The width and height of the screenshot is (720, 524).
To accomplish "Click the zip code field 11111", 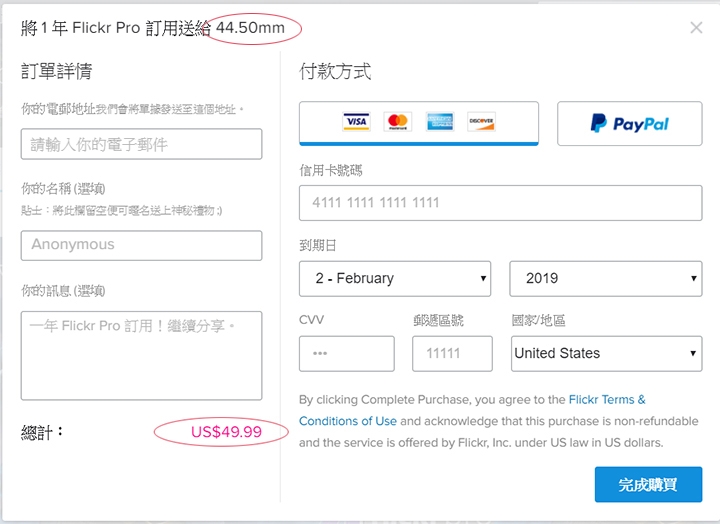I will [x=452, y=354].
